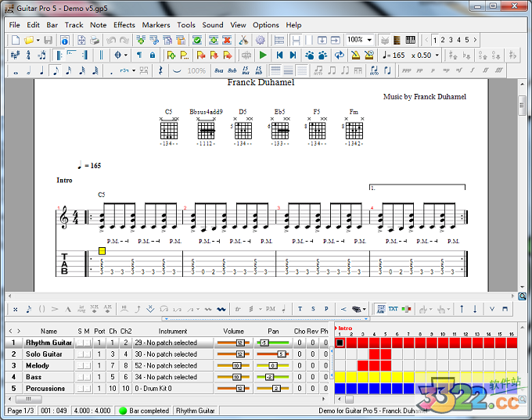Select the half note duration
Viewport: 532px width, 420px height.
[29, 71]
